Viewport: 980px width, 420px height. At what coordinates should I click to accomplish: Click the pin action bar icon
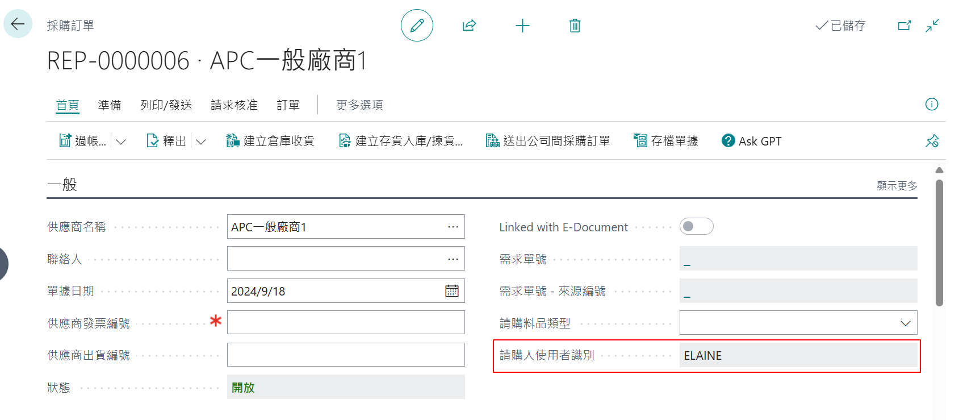[932, 141]
